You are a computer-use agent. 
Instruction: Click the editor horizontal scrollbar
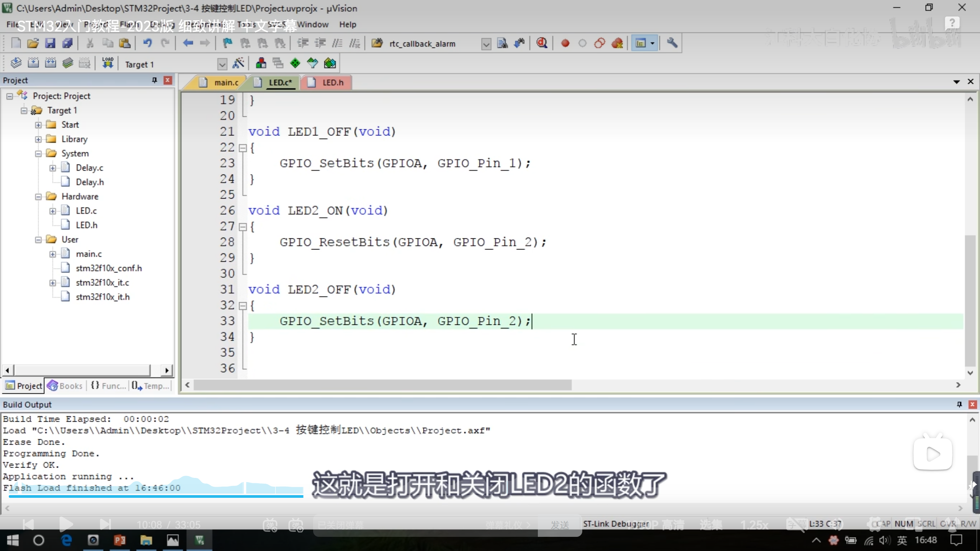click(382, 385)
